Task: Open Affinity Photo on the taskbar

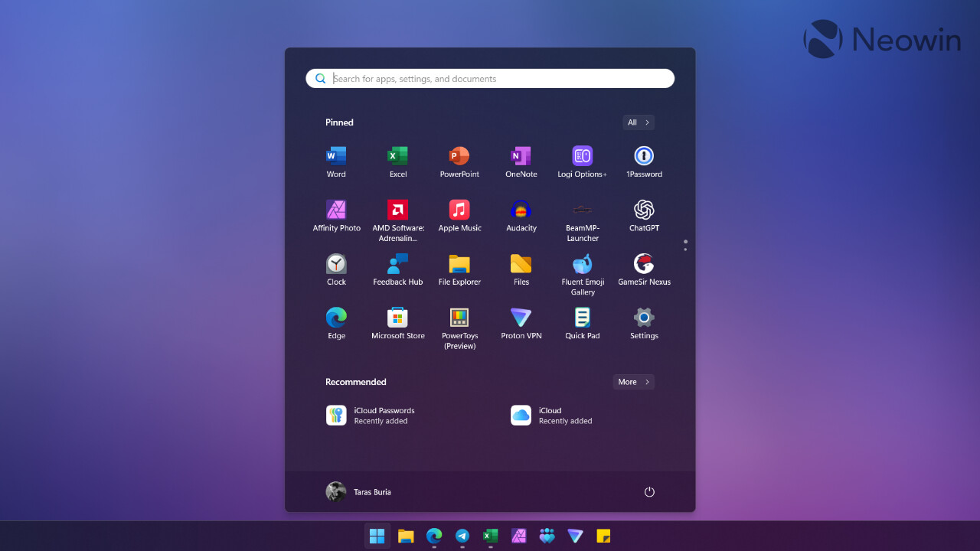Action: click(x=519, y=536)
